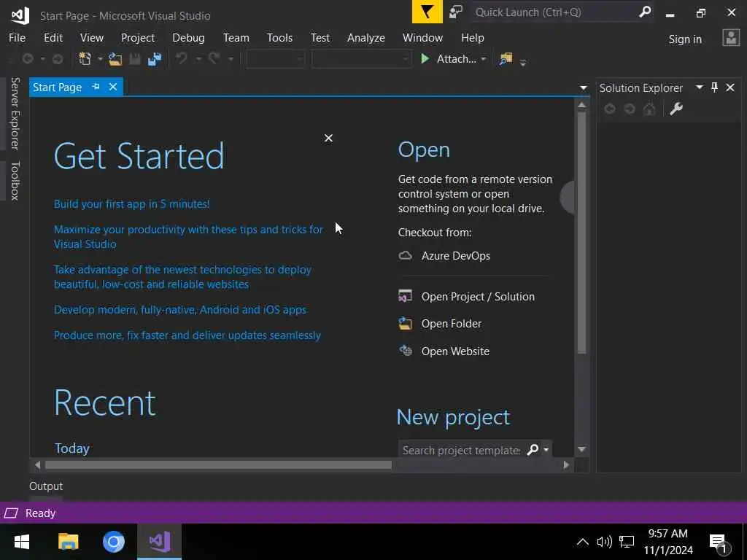Open the 'Maximize your productivity' tips link
The height and width of the screenshot is (560, 747).
188,237
